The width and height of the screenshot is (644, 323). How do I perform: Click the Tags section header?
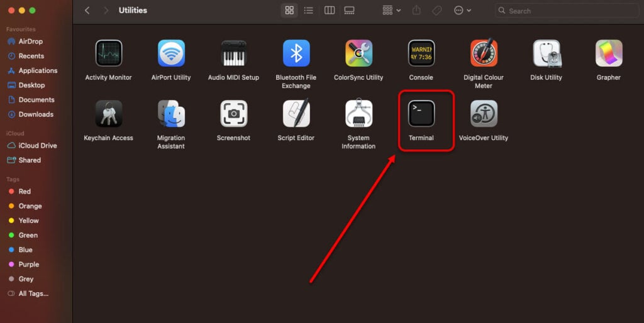tap(13, 179)
